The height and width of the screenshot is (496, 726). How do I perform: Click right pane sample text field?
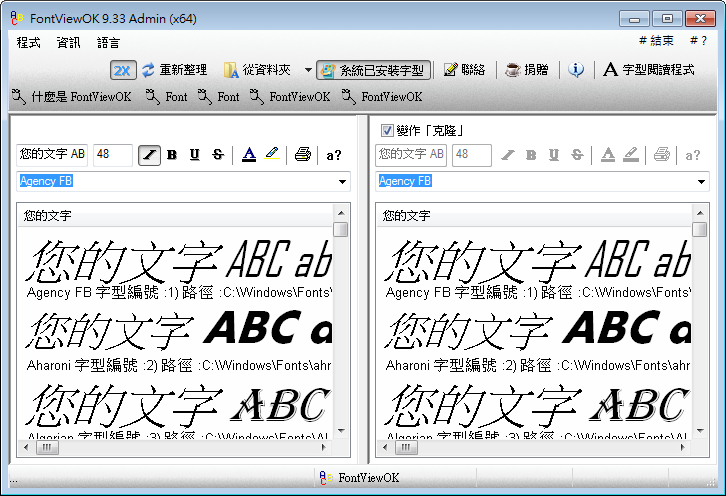coord(411,155)
